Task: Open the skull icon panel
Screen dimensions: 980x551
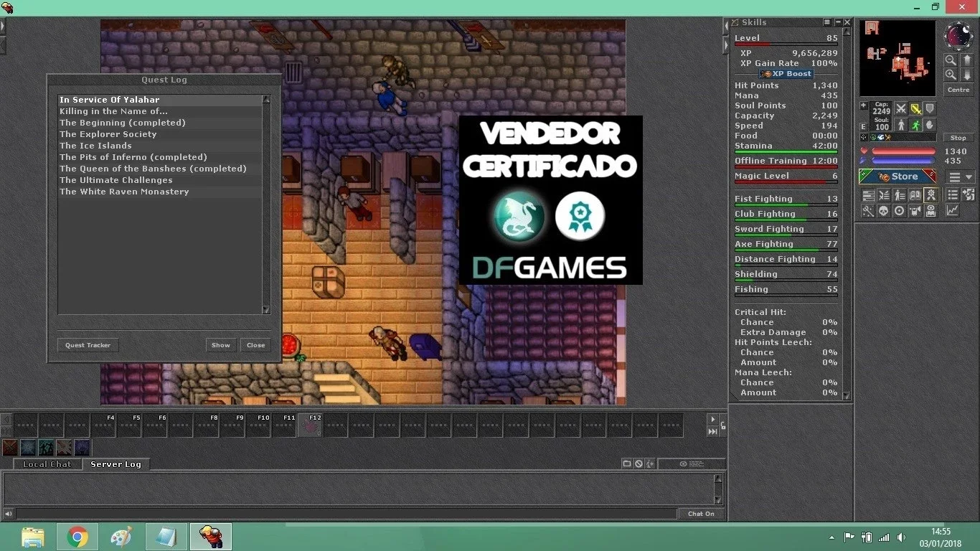Action: point(885,210)
